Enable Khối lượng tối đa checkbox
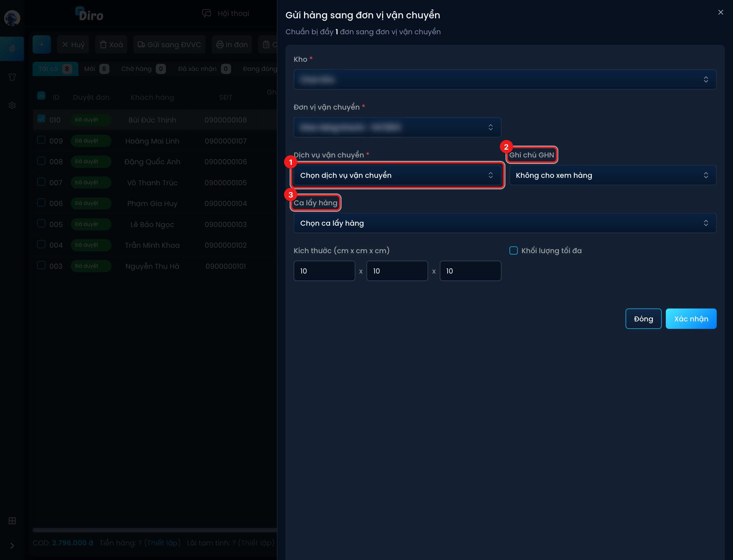The image size is (733, 560). tap(513, 250)
